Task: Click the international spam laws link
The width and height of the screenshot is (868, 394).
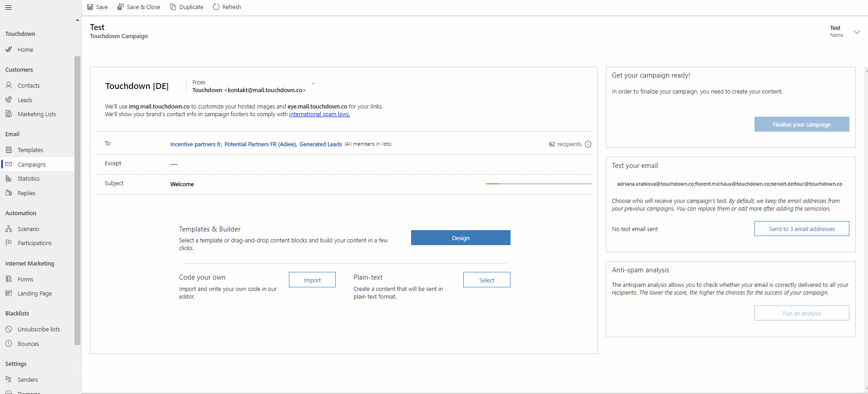Action: point(319,114)
